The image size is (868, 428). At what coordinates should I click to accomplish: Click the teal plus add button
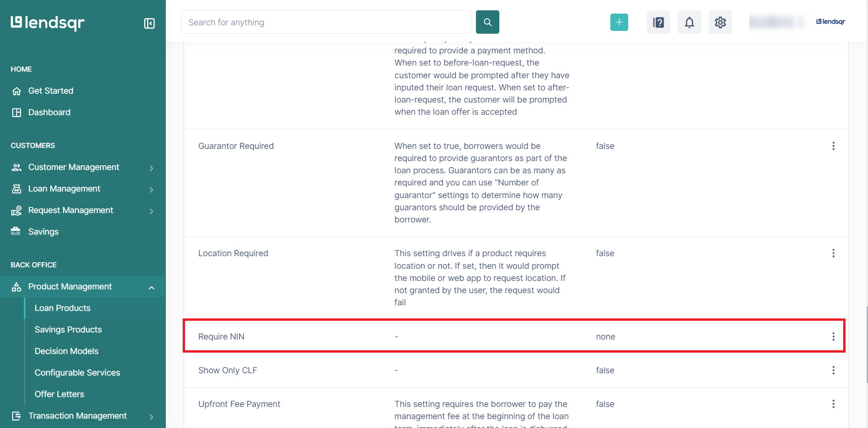point(619,22)
